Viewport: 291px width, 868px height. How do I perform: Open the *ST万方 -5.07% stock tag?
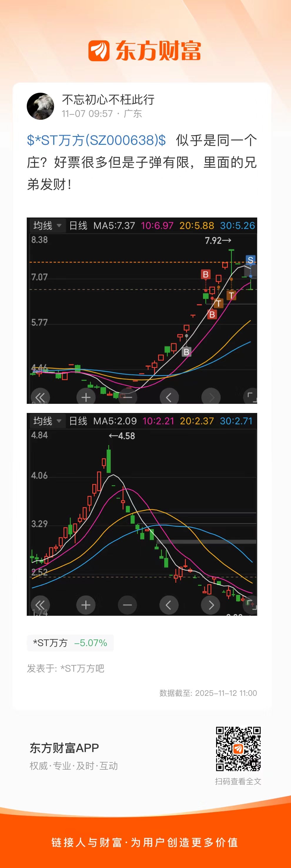(x=70, y=643)
